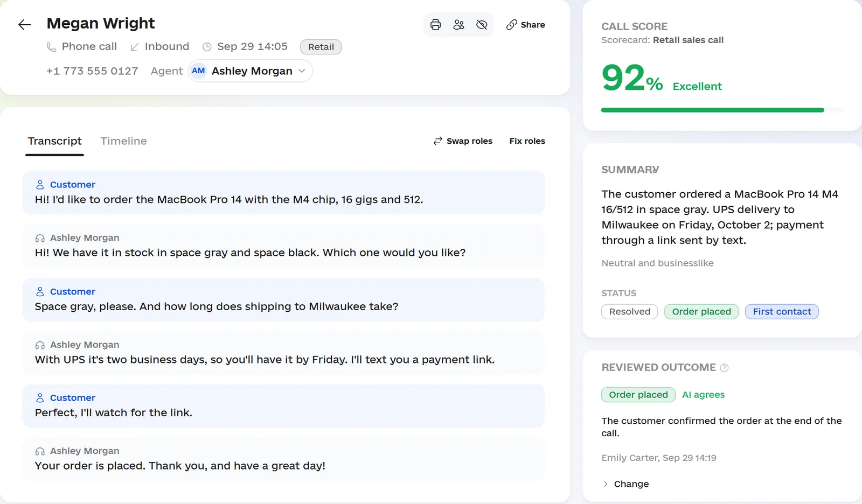
Task: Open the participants people icon
Action: coord(458,25)
